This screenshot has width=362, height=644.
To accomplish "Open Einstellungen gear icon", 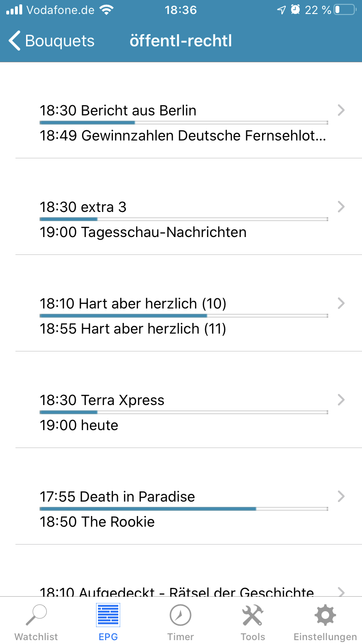I will [325, 615].
